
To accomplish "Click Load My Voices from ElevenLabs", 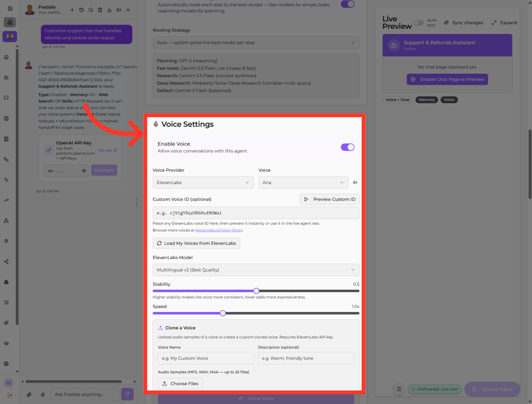I will (x=196, y=243).
